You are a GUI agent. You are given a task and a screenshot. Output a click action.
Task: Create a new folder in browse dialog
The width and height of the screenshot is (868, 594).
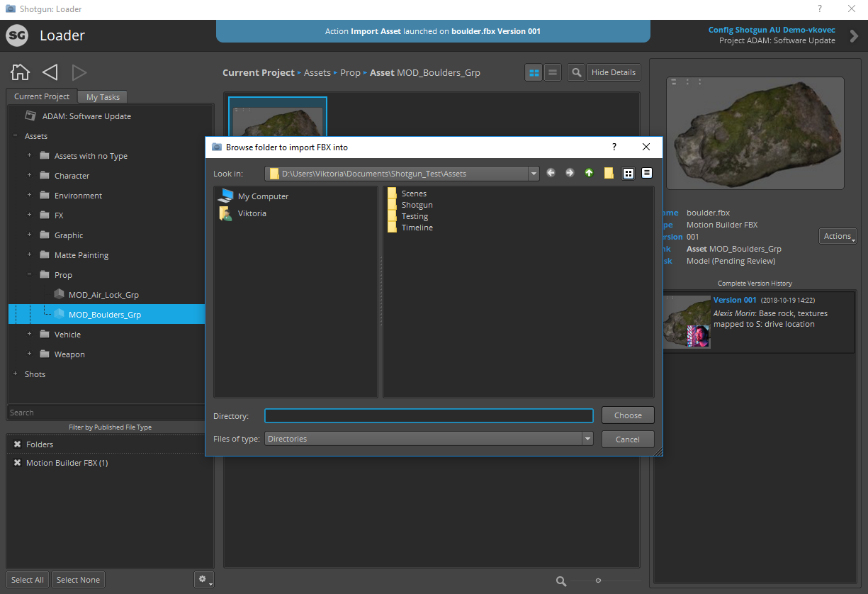click(608, 173)
